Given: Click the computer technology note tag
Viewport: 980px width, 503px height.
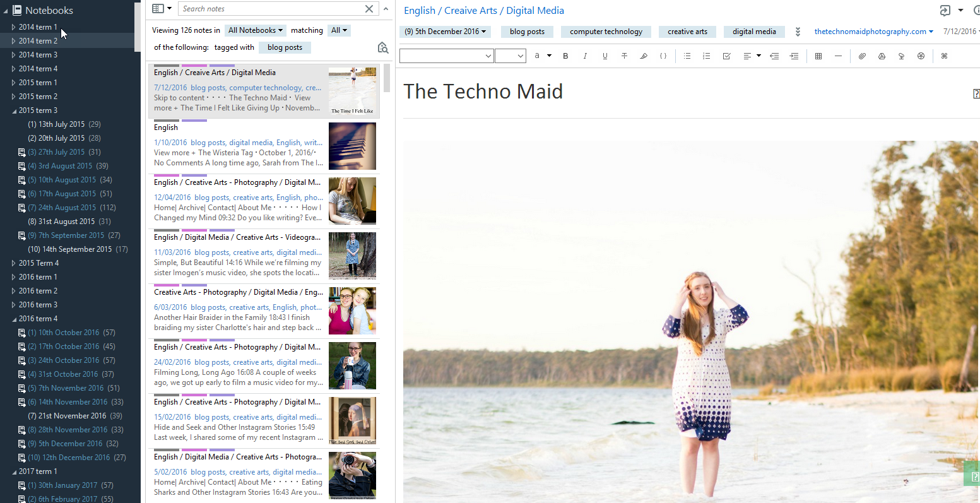Looking at the screenshot, I should [606, 32].
